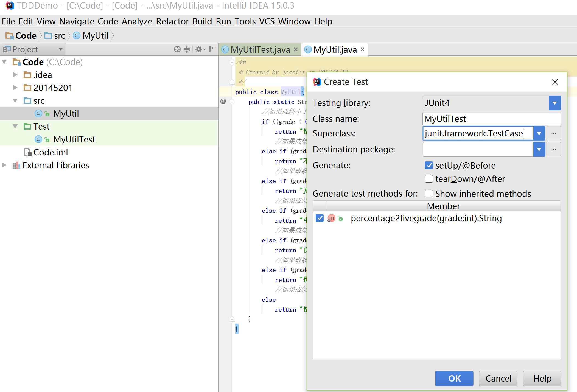Open the Project view selector dropdown
Screen dimensions: 577x392
(61, 49)
